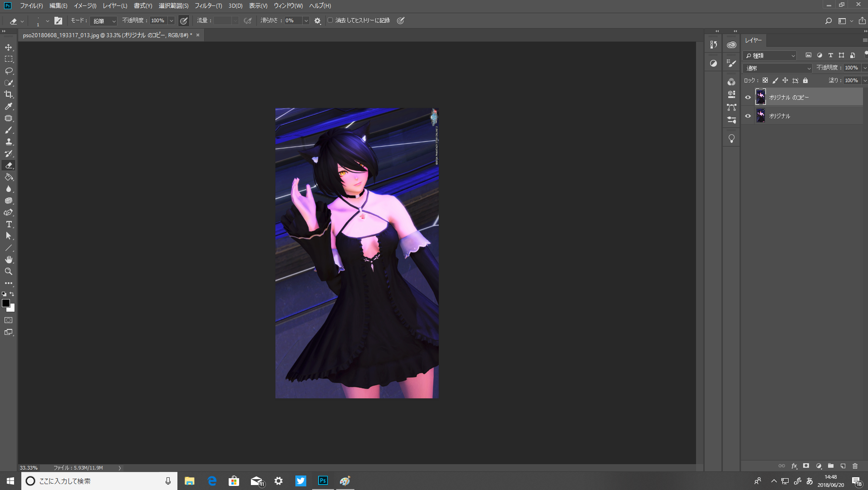The width and height of the screenshot is (868, 490).
Task: Open the レイヤー(L) menu
Action: click(115, 6)
